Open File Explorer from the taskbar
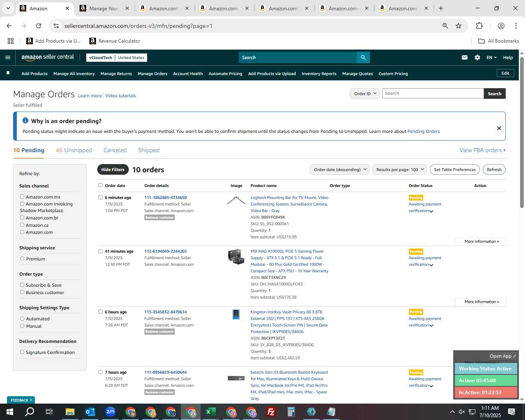Screen dimensions: 525x420 click(70, 412)
